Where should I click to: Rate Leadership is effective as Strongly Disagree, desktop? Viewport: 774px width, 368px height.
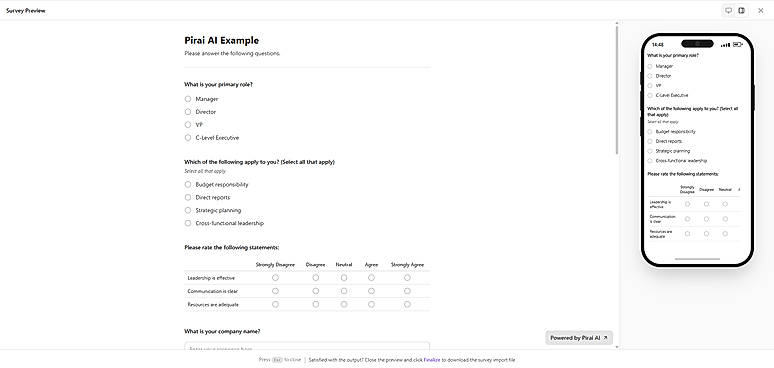(x=275, y=278)
